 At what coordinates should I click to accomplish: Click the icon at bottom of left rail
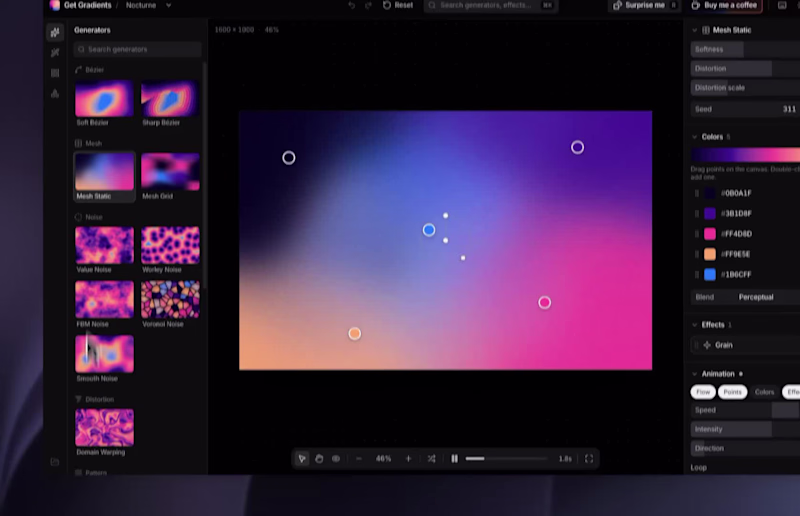[55, 462]
